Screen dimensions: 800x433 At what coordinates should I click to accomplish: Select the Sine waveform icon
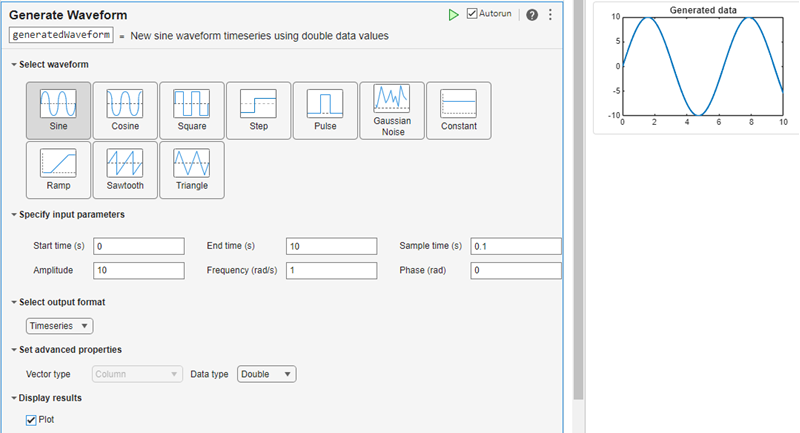pyautogui.click(x=58, y=109)
